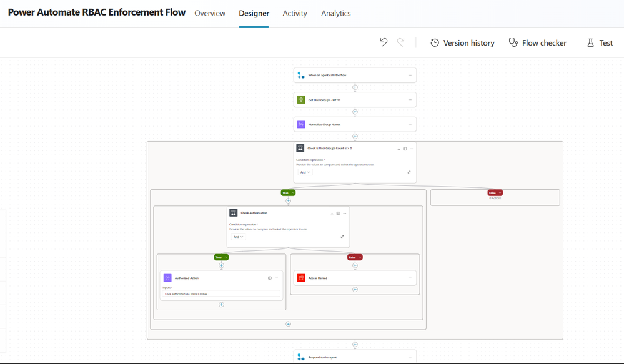Collapse the inner False branch under Check Authorization
This screenshot has width=624, height=364.
pyautogui.click(x=355, y=257)
